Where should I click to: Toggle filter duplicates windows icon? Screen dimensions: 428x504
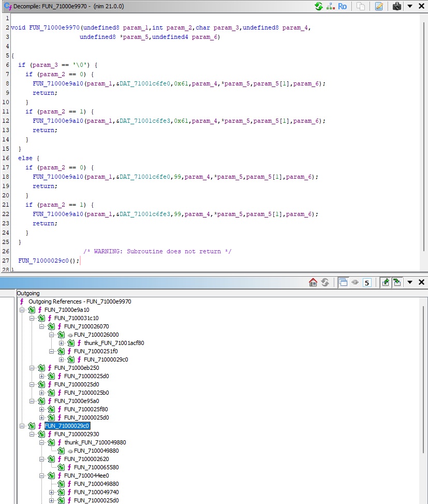click(x=343, y=282)
